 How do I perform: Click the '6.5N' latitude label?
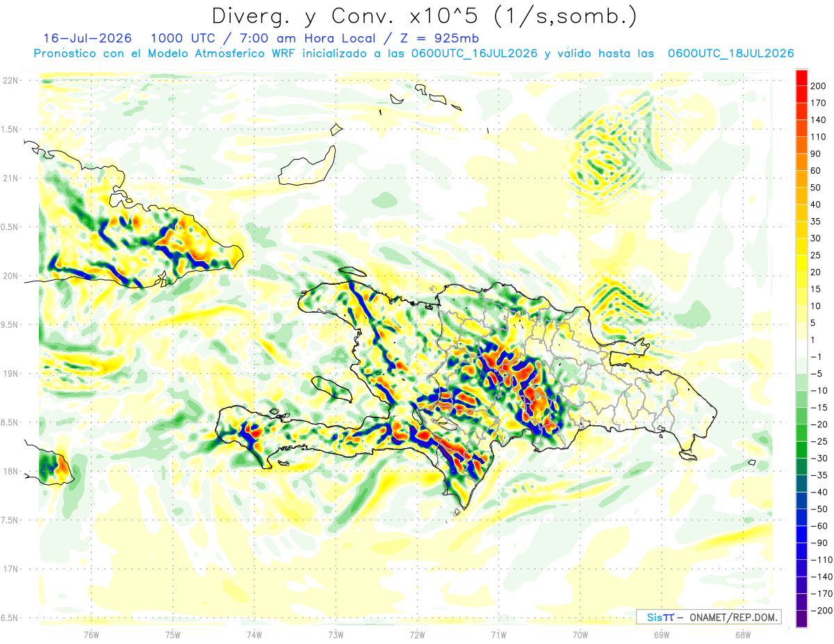coord(9,618)
